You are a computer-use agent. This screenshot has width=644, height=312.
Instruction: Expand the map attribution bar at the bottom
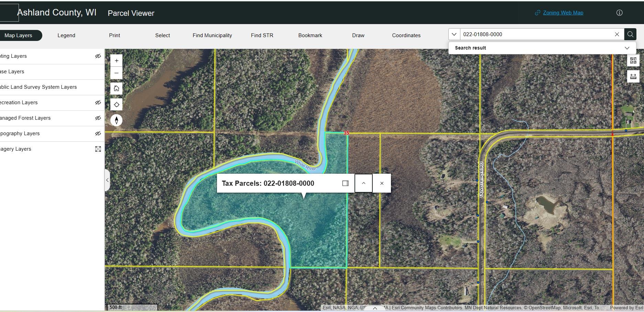pos(374,308)
